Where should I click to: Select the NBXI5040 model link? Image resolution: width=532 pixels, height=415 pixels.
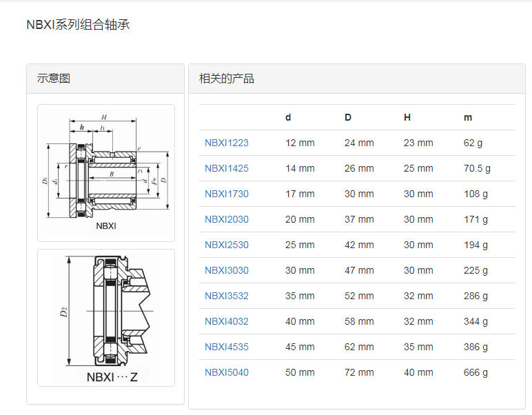(227, 373)
